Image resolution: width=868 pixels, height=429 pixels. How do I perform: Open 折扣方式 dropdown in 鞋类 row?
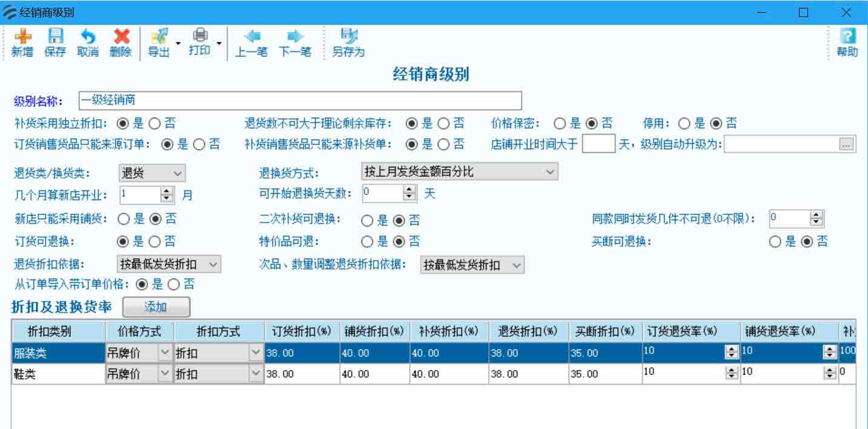pyautogui.click(x=256, y=374)
